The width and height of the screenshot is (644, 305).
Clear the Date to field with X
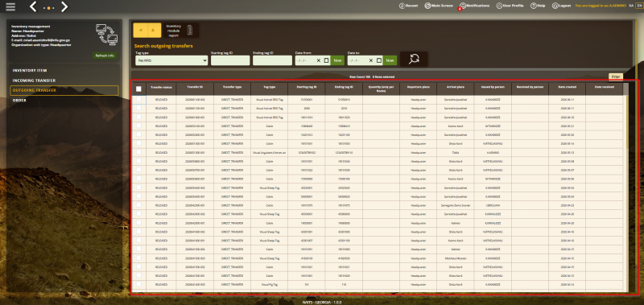(371, 60)
